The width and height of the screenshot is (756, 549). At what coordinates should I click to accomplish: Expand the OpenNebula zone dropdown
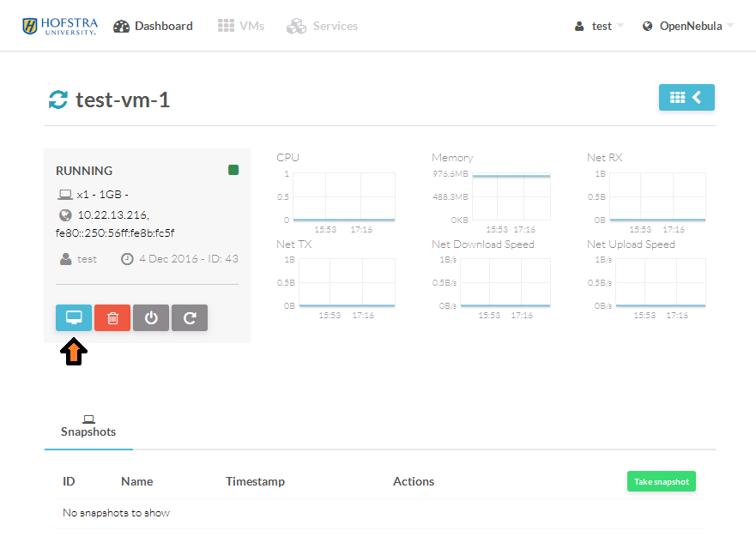coord(687,26)
